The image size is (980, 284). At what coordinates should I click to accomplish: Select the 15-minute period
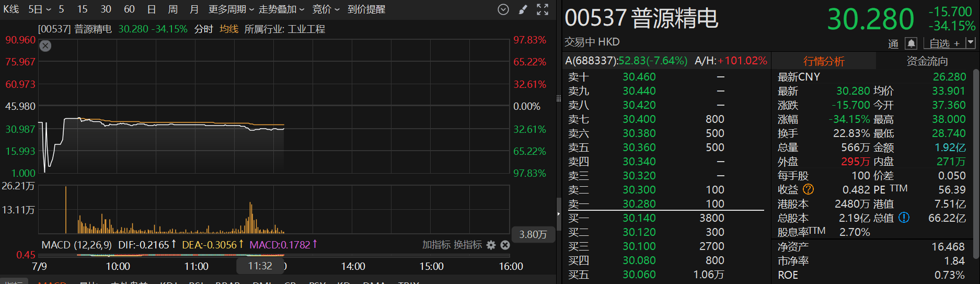[x=83, y=9]
